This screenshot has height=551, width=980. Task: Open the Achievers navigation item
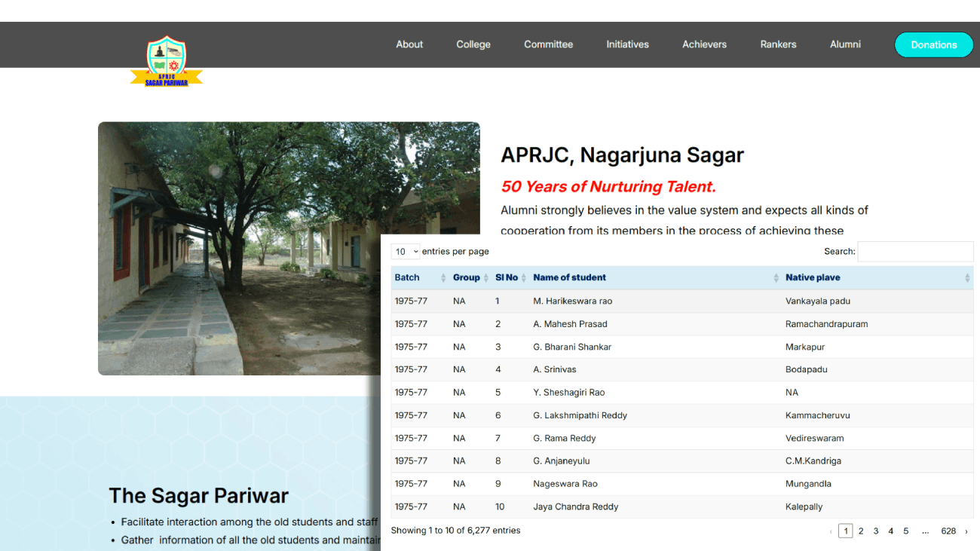pyautogui.click(x=704, y=44)
